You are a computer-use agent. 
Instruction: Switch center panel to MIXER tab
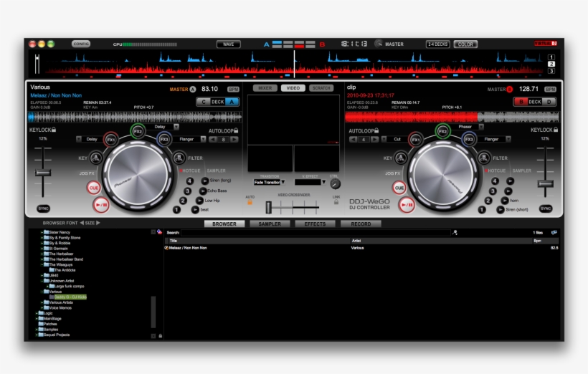(265, 88)
